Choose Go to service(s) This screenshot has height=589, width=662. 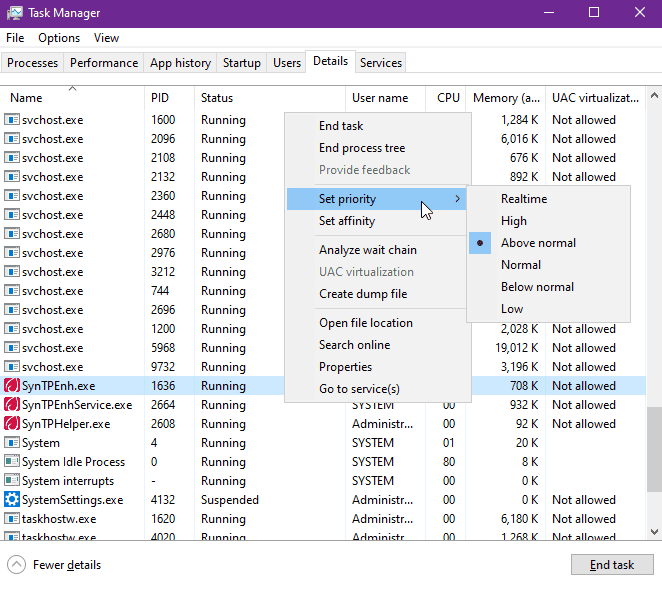(x=378, y=388)
